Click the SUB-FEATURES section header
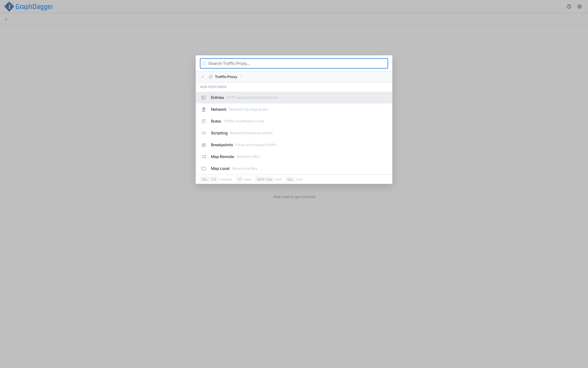This screenshot has height=368, width=588. 213,87
